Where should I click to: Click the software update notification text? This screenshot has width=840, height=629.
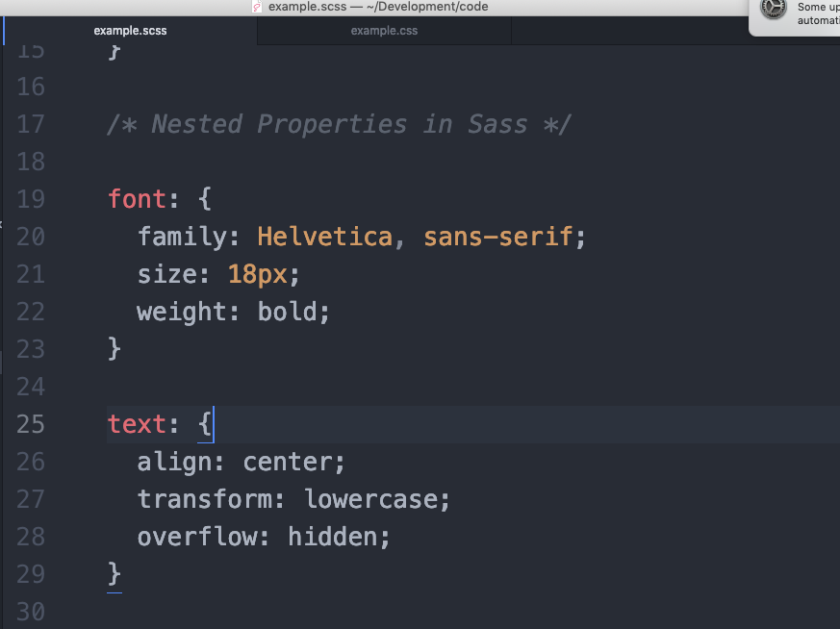(x=818, y=13)
